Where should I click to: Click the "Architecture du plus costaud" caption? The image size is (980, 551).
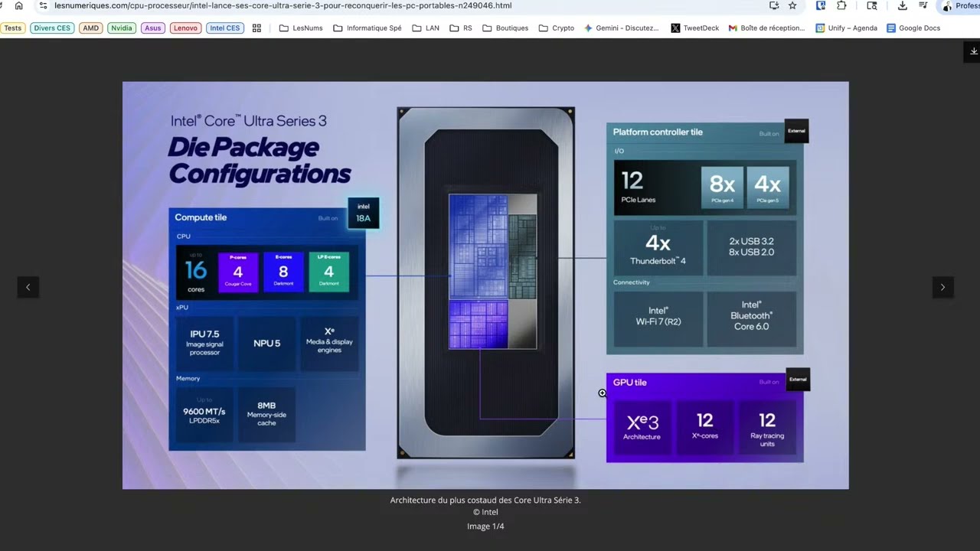pyautogui.click(x=485, y=500)
